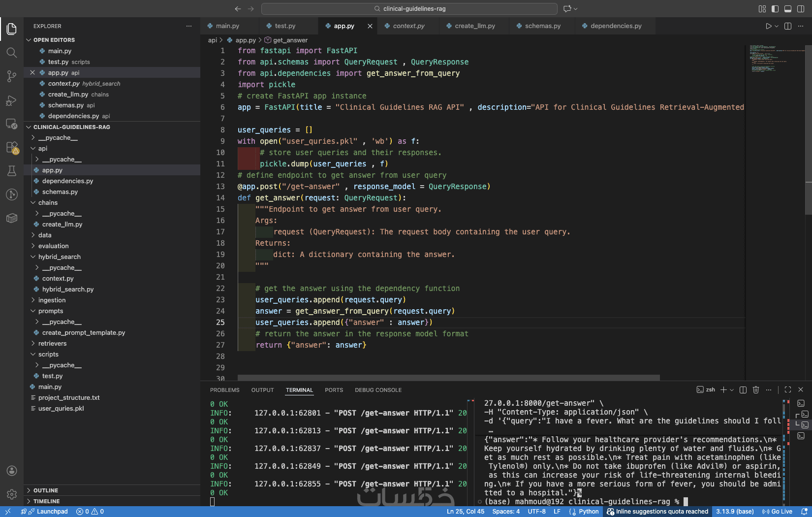Split the editor to the right
812x517 pixels.
click(x=788, y=26)
